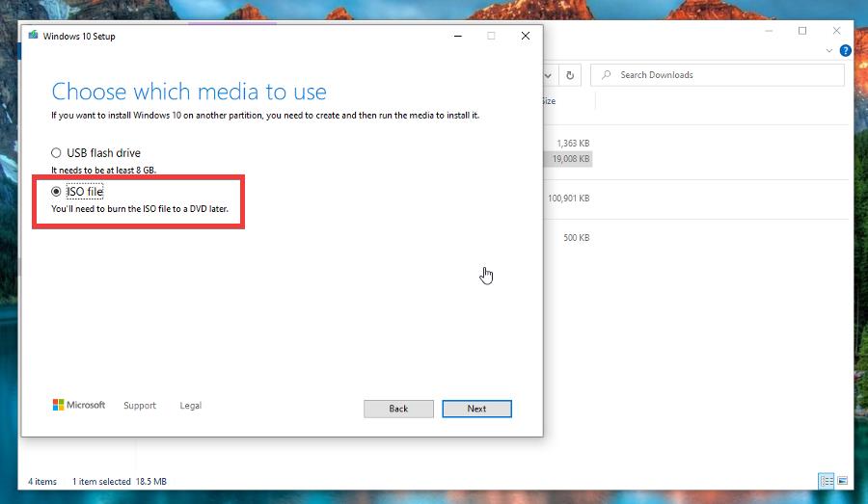Screen dimensions: 868x504
Task: Minimize the File Explorer window
Action: click(x=769, y=31)
